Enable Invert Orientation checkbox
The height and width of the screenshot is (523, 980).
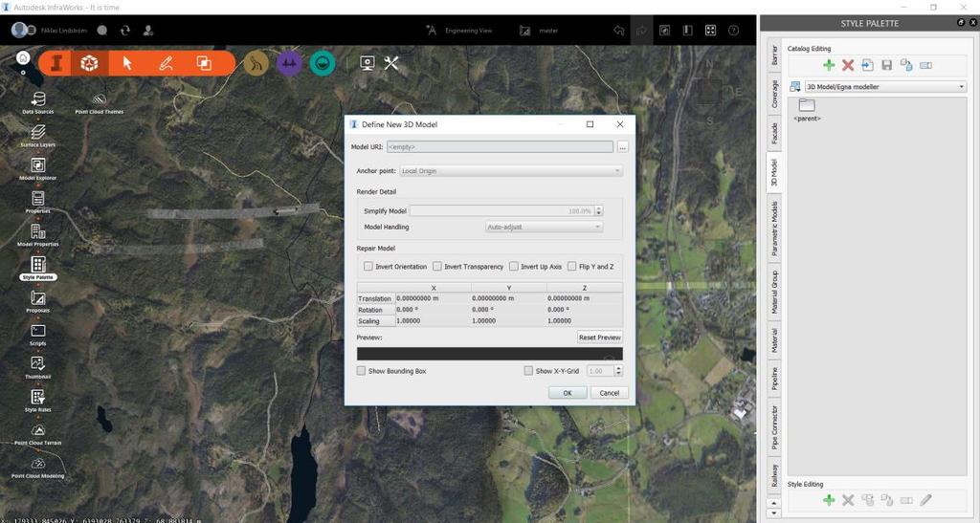368,267
